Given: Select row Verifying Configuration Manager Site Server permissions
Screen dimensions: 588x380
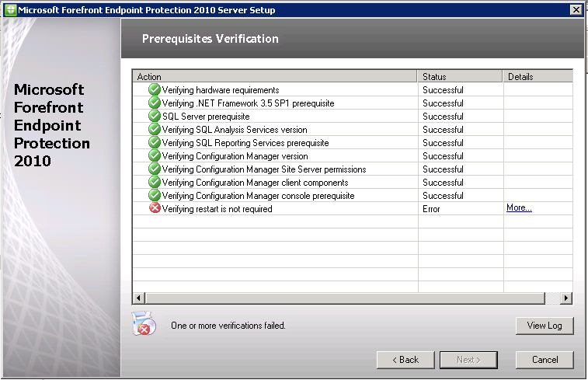Looking at the screenshot, I should tap(353, 169).
